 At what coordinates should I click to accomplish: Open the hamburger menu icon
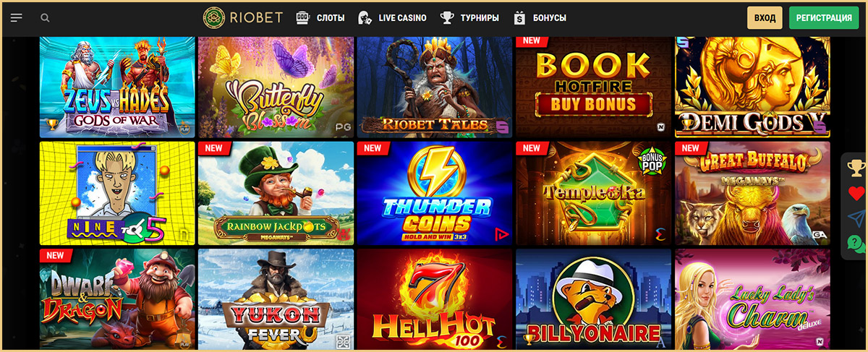tap(17, 17)
